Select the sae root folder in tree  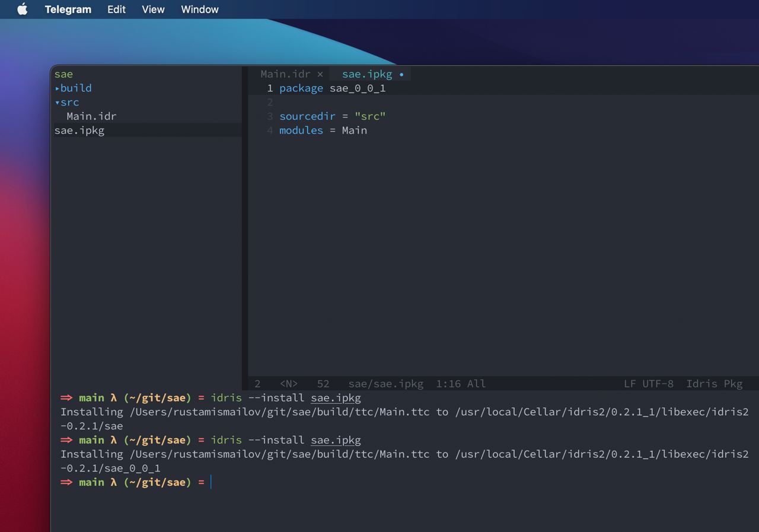click(x=64, y=74)
